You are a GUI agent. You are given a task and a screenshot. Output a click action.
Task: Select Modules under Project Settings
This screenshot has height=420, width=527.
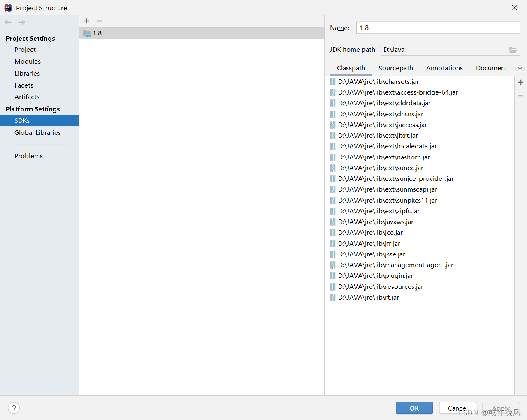coord(27,61)
